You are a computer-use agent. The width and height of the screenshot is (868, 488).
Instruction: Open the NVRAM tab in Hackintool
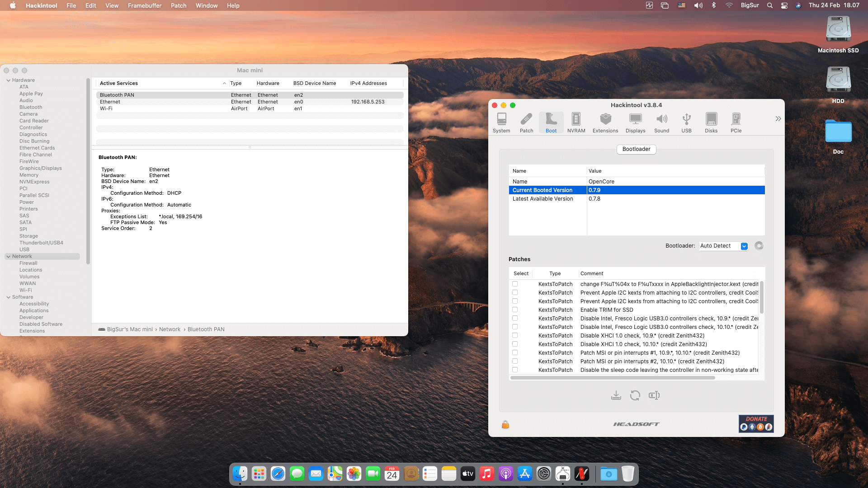coord(576,122)
